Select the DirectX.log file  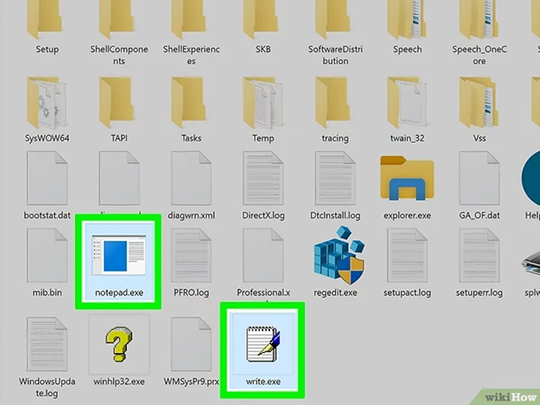pyautogui.click(x=263, y=178)
